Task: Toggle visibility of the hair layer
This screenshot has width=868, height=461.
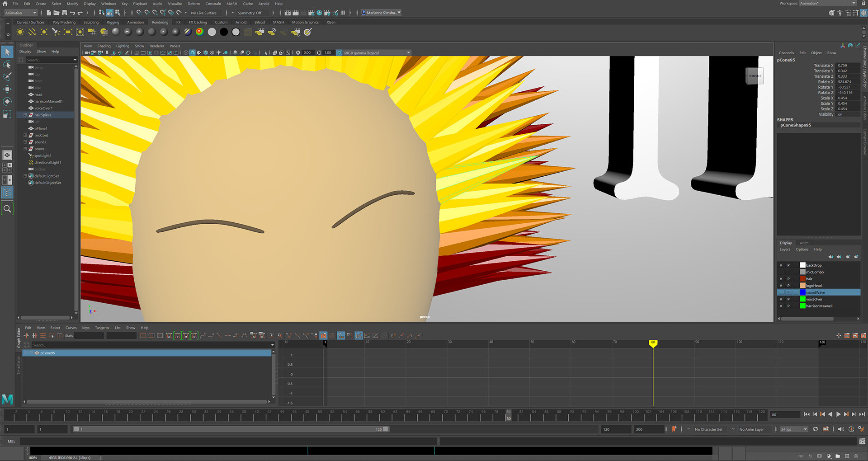Action: point(781,279)
